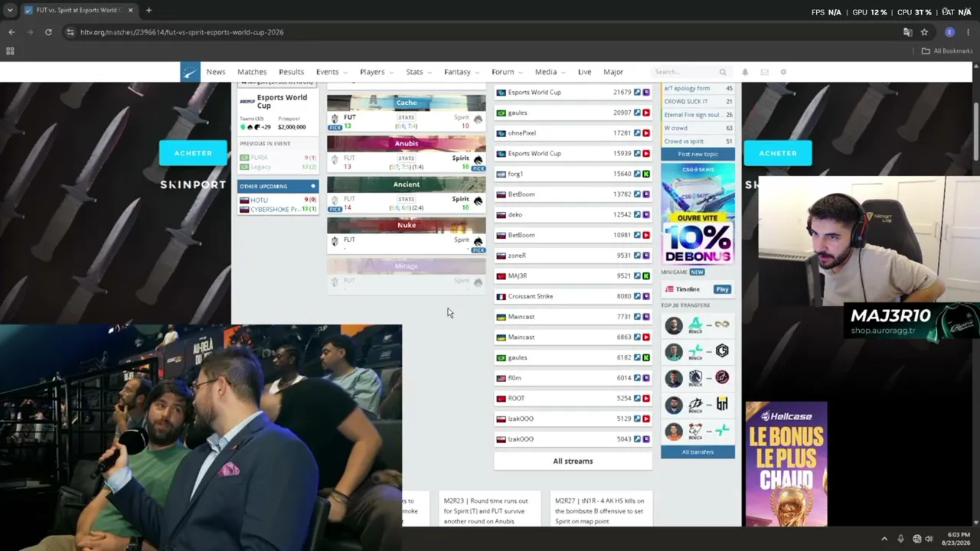Image resolution: width=980 pixels, height=551 pixels.
Task: Open the messages envelope icon in navbar
Action: (x=764, y=72)
